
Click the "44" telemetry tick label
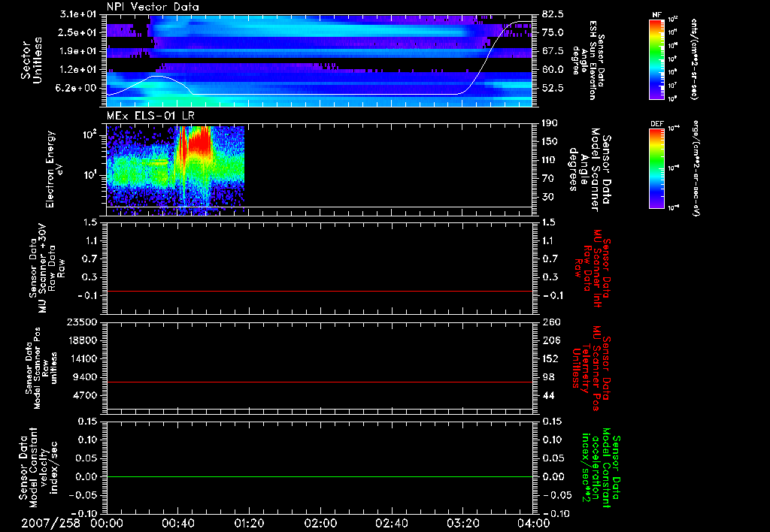pos(547,395)
